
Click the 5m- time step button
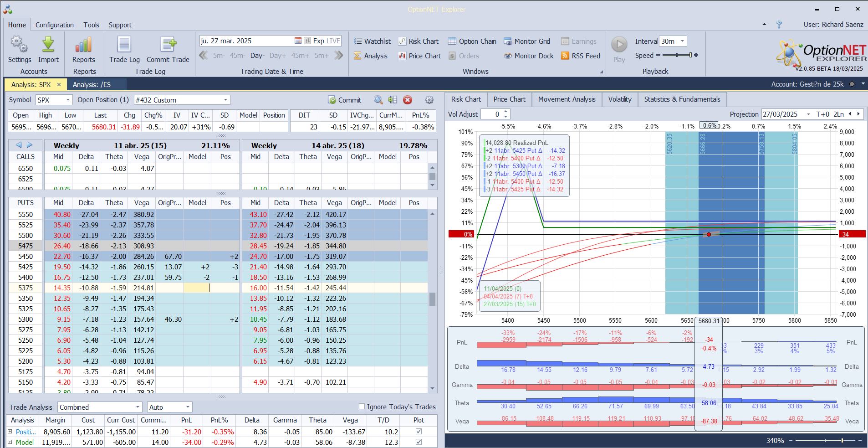coord(219,56)
